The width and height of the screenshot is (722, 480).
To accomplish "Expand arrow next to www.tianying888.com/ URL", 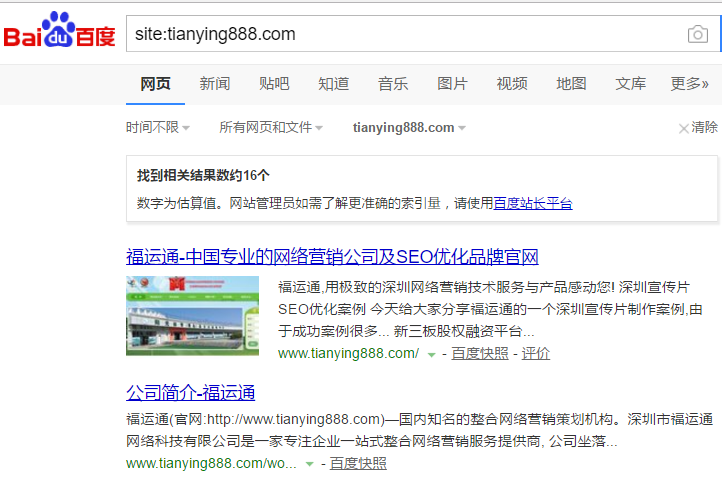I will pyautogui.click(x=431, y=355).
